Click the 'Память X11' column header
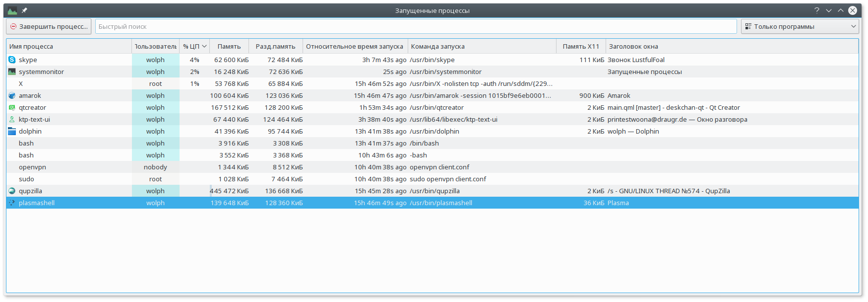This screenshot has height=302, width=868. [581, 46]
